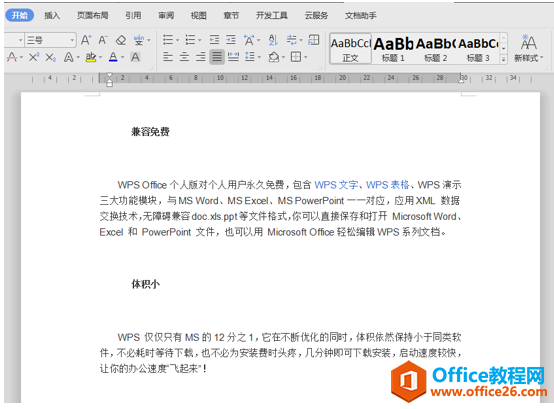The height and width of the screenshot is (409, 554).
Task: Decrease font size with the A- icon
Action: click(103, 40)
